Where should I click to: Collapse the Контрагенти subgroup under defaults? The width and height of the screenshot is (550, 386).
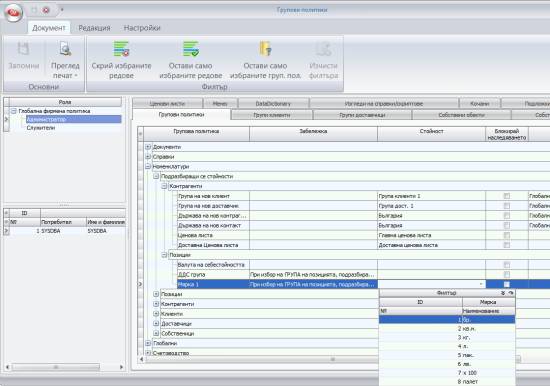pyautogui.click(x=164, y=186)
